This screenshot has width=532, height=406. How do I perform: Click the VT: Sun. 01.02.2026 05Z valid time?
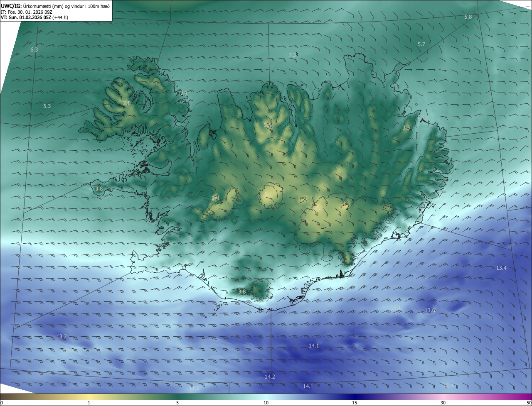pyautogui.click(x=34, y=17)
